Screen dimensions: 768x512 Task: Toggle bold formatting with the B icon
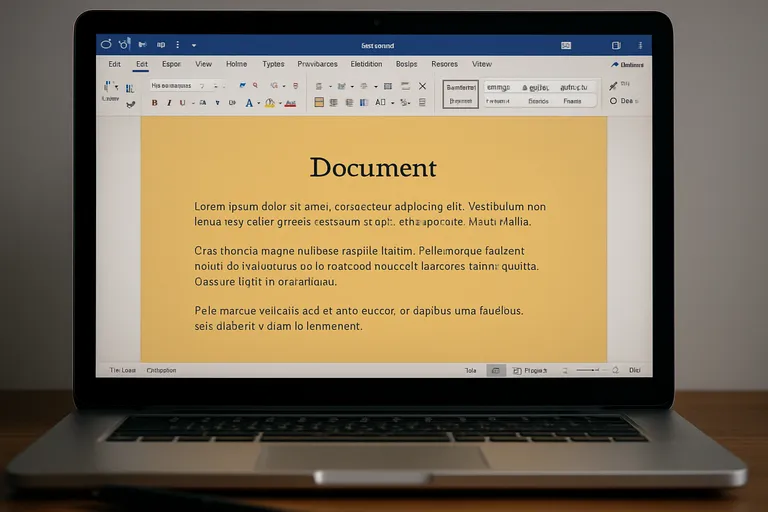154,103
